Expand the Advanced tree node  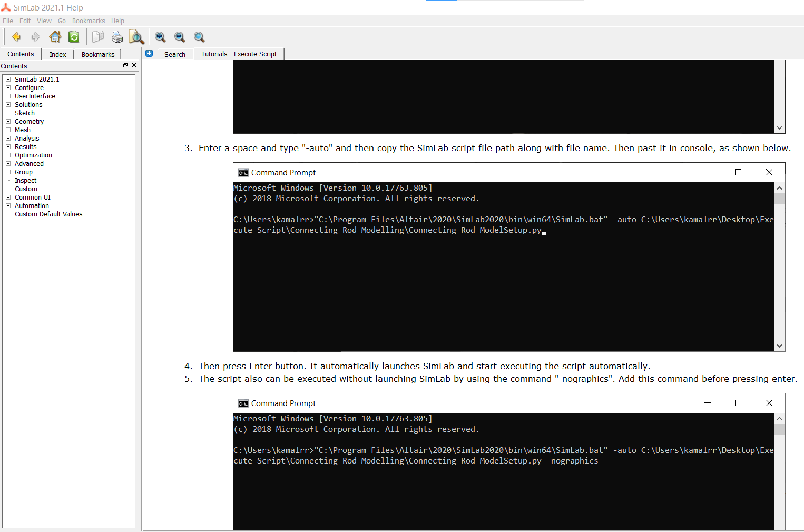coord(8,164)
